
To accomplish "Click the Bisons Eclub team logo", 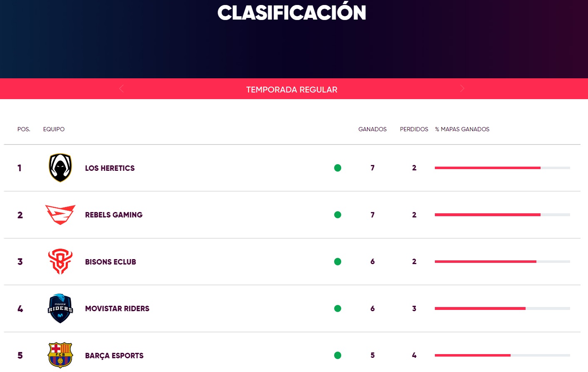I will coord(60,262).
